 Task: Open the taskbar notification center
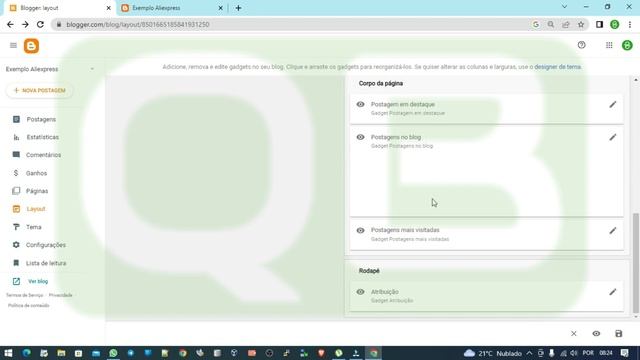(x=624, y=353)
